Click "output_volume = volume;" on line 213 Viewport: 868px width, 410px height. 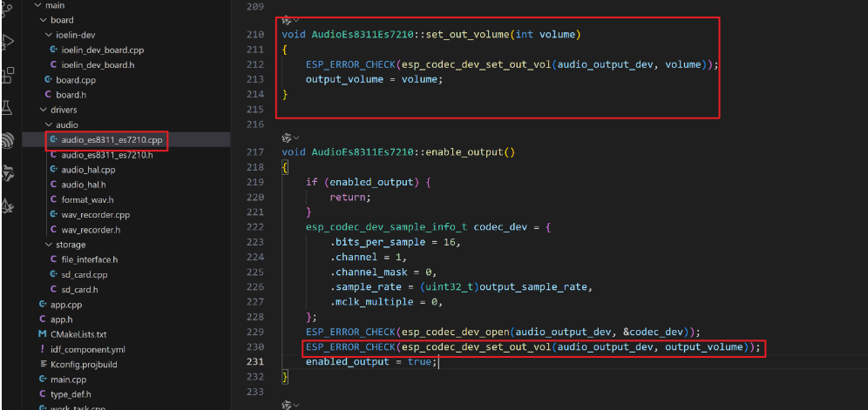pyautogui.click(x=375, y=80)
